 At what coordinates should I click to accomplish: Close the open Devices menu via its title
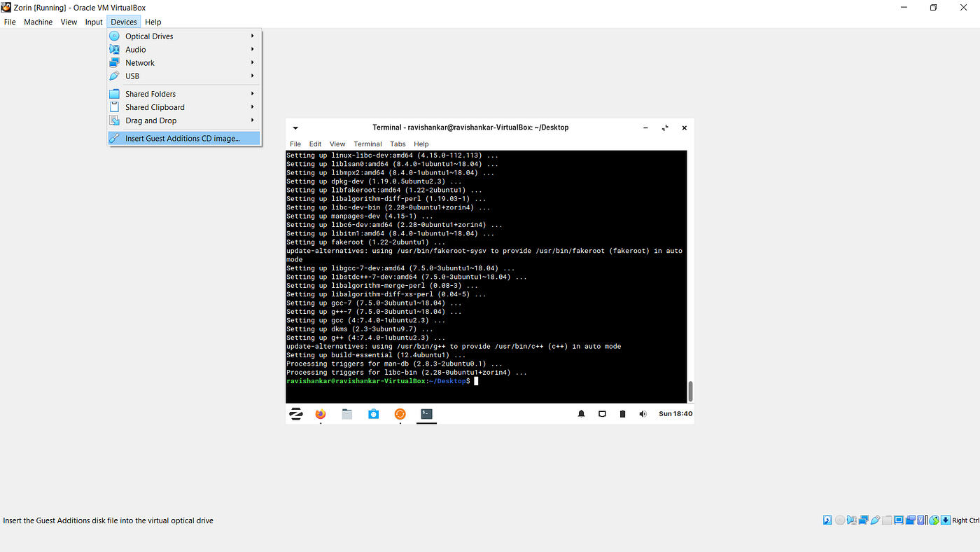tap(124, 22)
